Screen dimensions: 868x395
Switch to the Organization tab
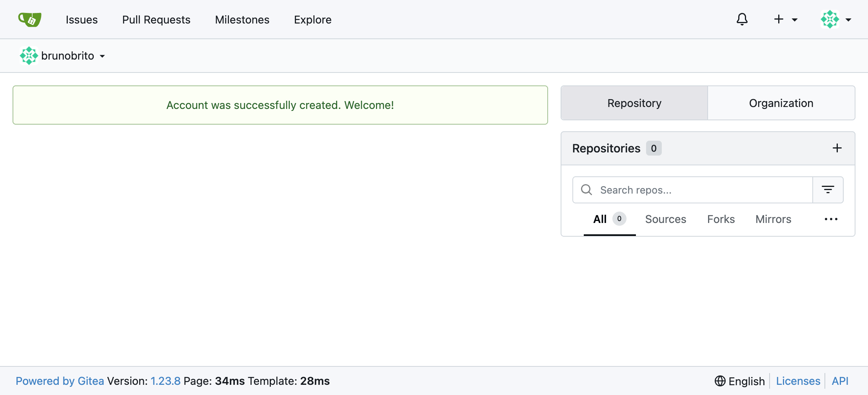781,103
